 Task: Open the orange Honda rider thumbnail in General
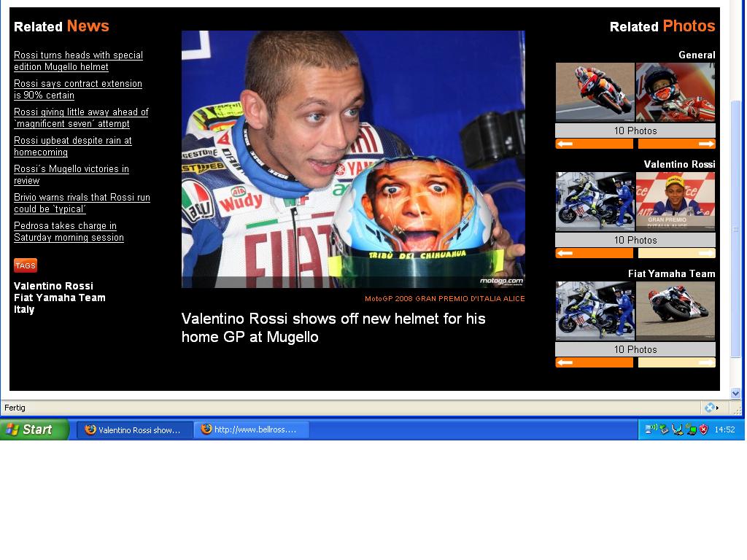[595, 92]
